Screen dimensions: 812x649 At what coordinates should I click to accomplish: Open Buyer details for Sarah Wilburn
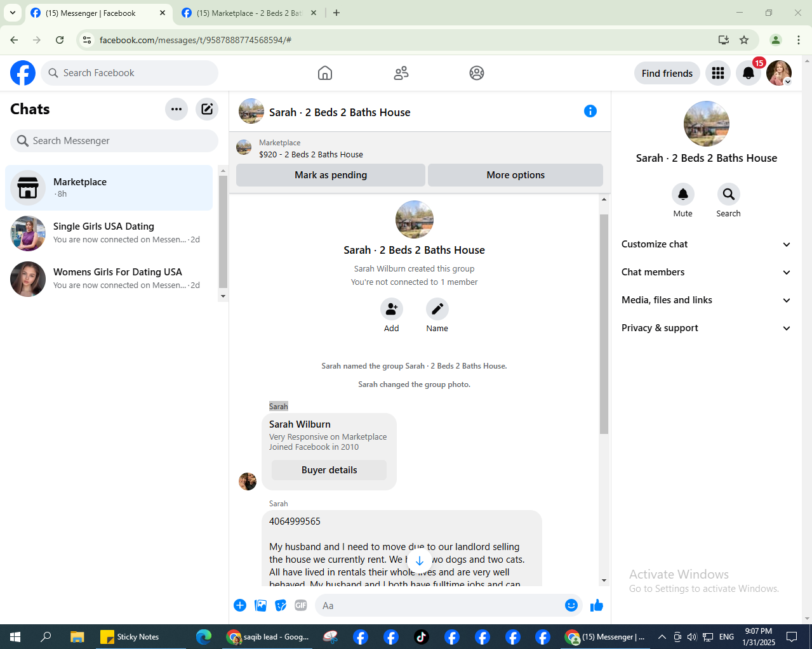[x=329, y=470]
